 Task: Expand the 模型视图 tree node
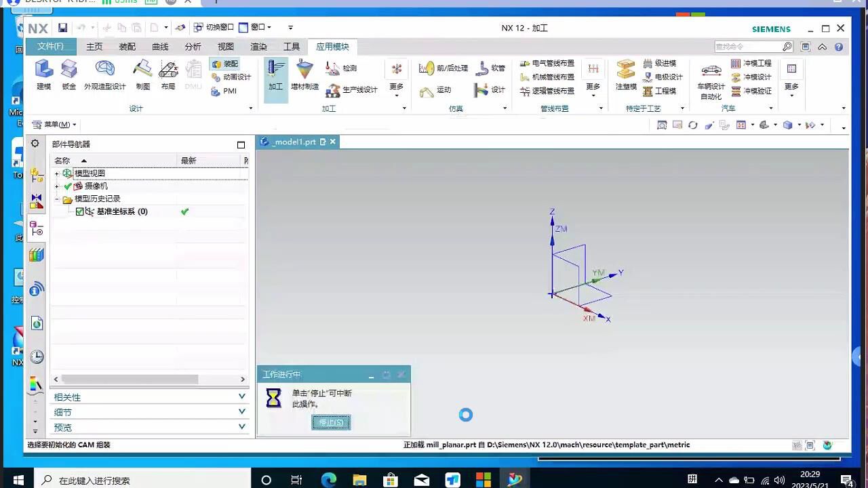click(57, 174)
